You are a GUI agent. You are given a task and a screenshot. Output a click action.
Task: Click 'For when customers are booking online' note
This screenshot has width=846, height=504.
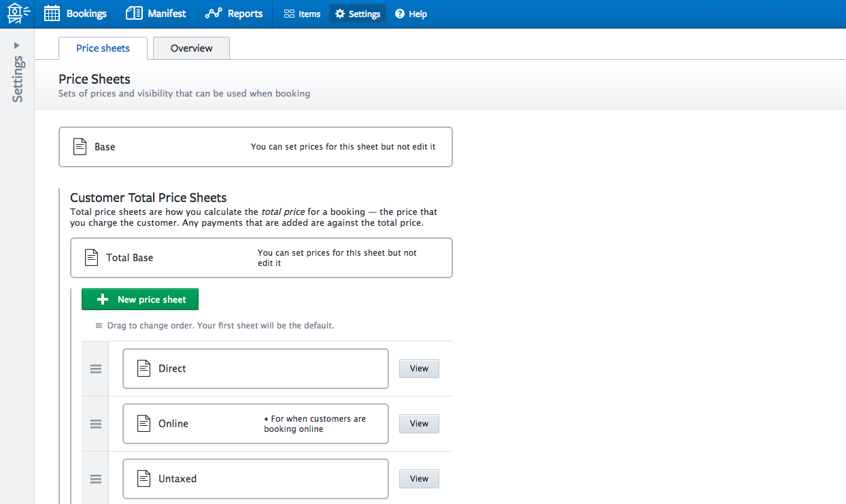click(315, 424)
